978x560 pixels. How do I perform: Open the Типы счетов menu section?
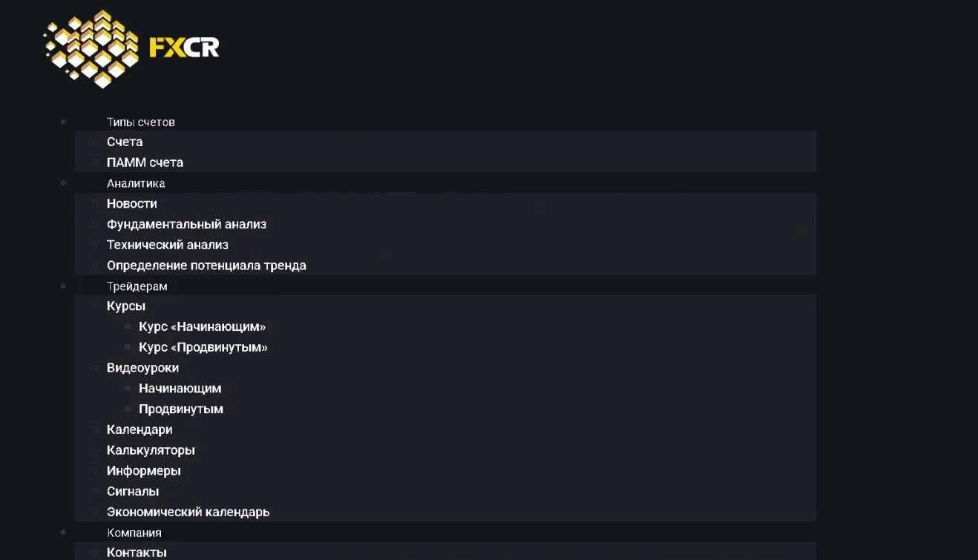[x=141, y=122]
